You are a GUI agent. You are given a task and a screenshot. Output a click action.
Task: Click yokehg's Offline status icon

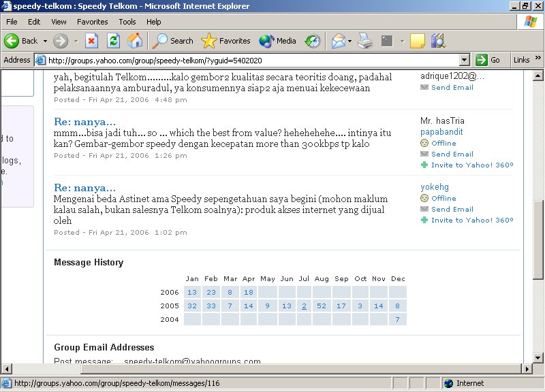coord(424,198)
